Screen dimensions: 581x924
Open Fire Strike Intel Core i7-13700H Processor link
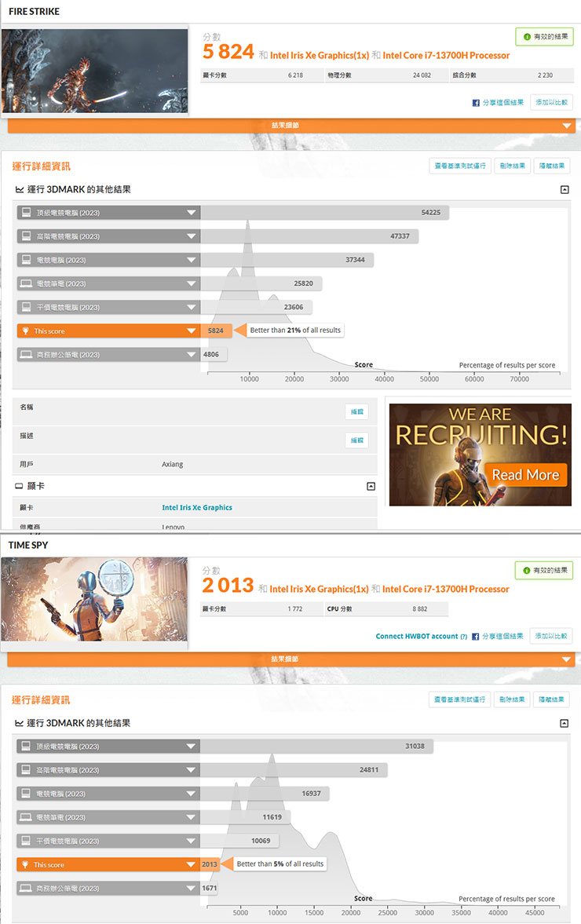[x=446, y=56]
